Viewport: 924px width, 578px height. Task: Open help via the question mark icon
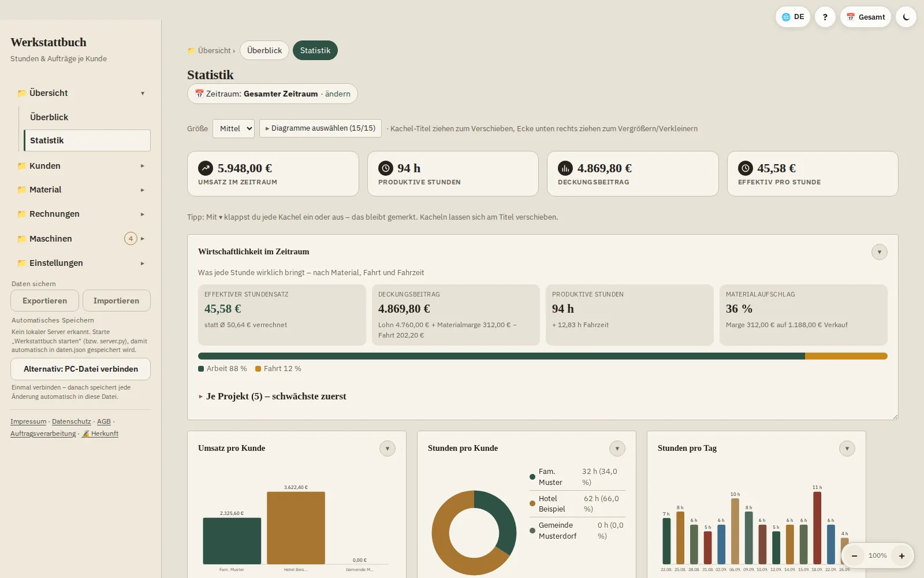click(x=825, y=17)
